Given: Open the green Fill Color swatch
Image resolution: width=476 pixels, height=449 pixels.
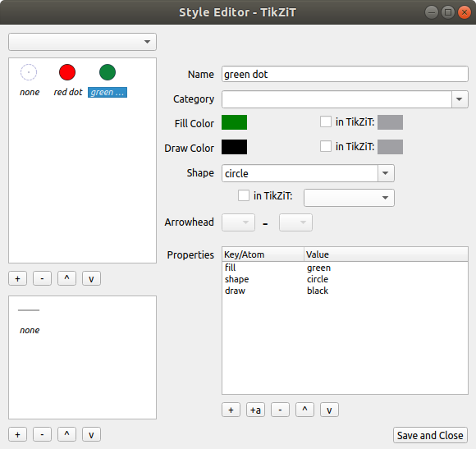Looking at the screenshot, I should click(234, 122).
